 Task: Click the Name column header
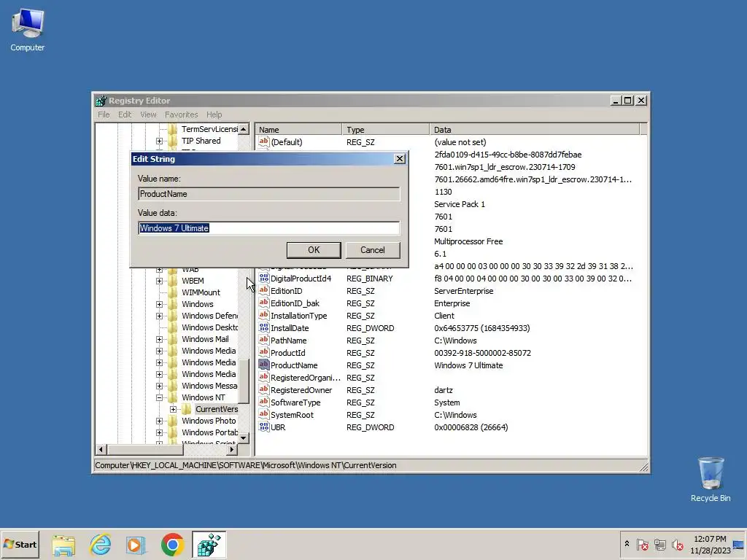pos(298,130)
